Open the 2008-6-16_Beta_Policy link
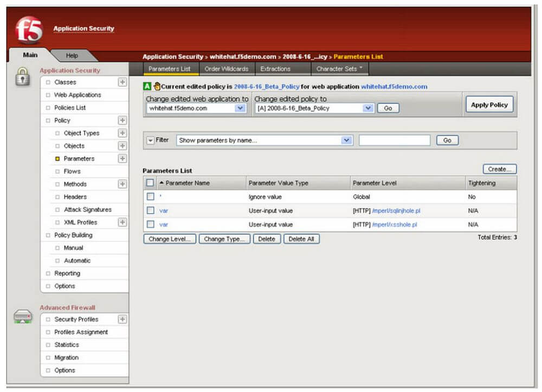Screen dimensions: 542x392 (x=267, y=86)
